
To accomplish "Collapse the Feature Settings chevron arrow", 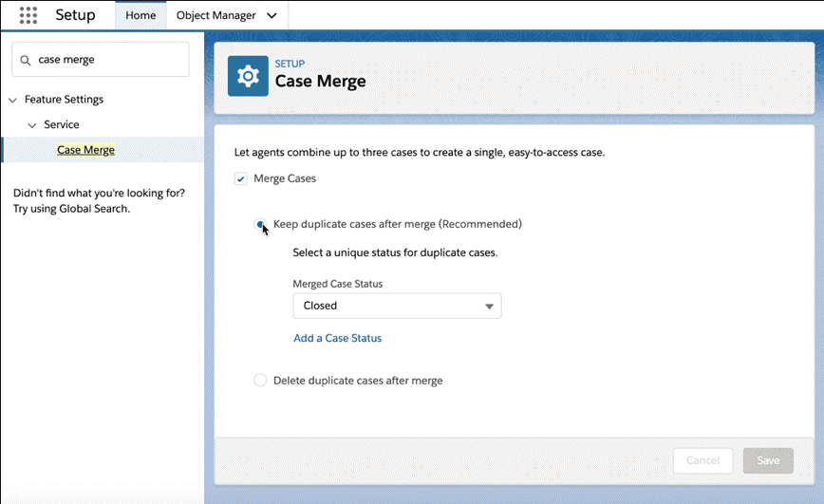I will [12, 100].
